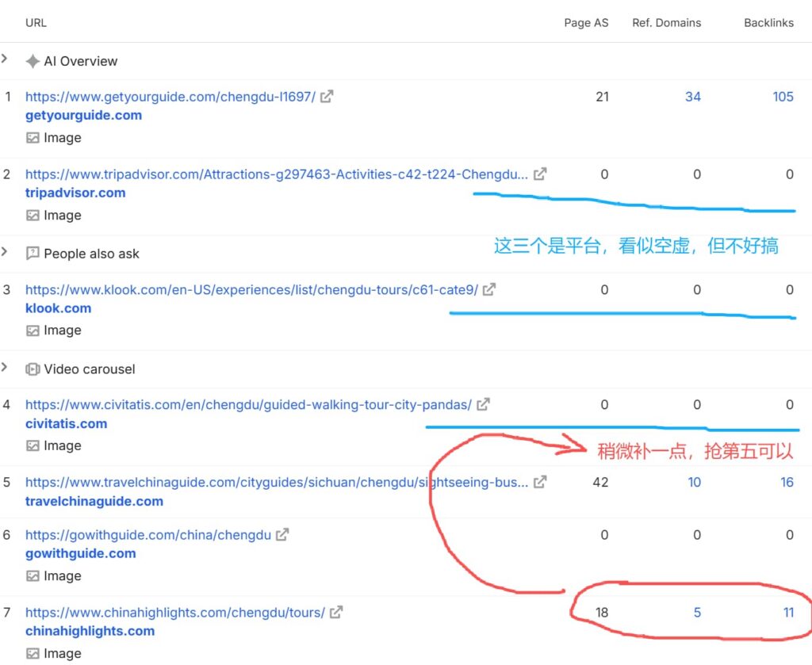Open external link icon for getyourguide URL

[x=327, y=96]
